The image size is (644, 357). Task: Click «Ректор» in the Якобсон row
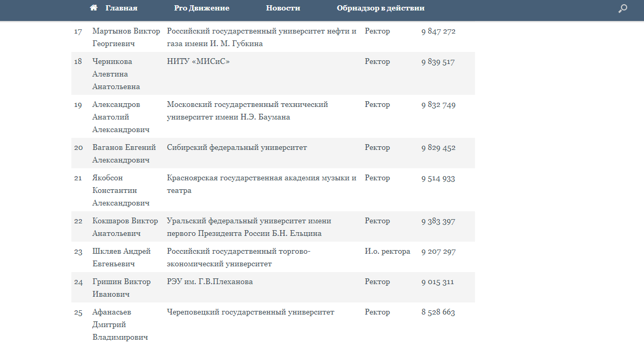point(377,178)
